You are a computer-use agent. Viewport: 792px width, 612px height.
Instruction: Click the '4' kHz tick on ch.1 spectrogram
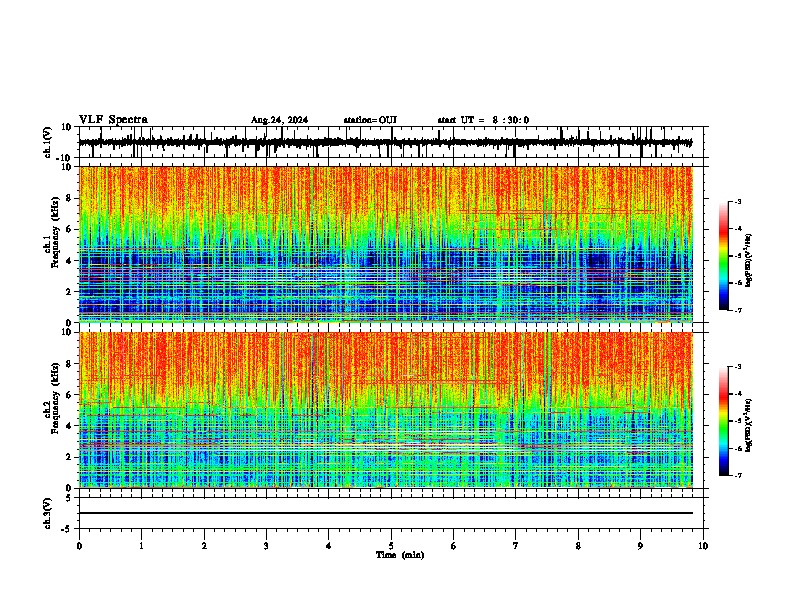[69, 261]
